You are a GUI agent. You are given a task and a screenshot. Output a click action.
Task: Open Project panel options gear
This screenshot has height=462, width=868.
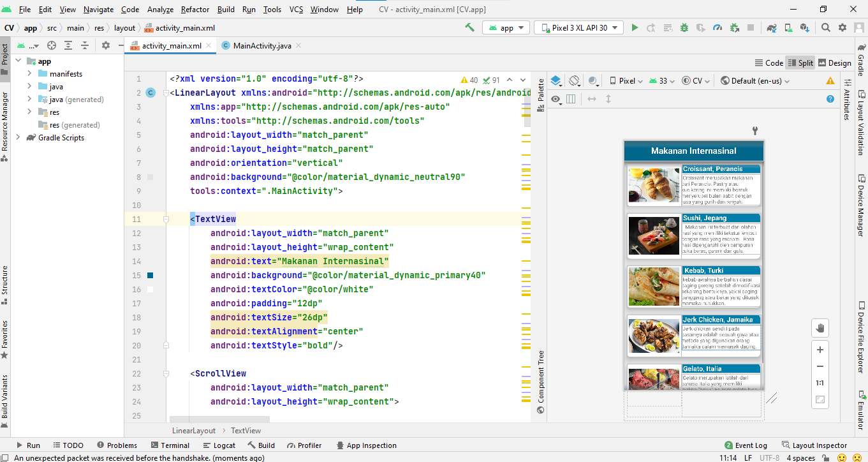pos(106,45)
